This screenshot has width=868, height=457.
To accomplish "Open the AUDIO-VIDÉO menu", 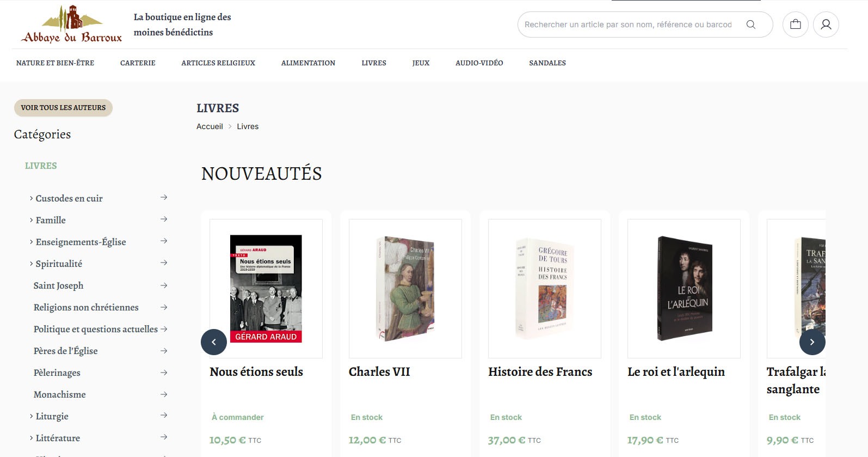I will tap(479, 63).
